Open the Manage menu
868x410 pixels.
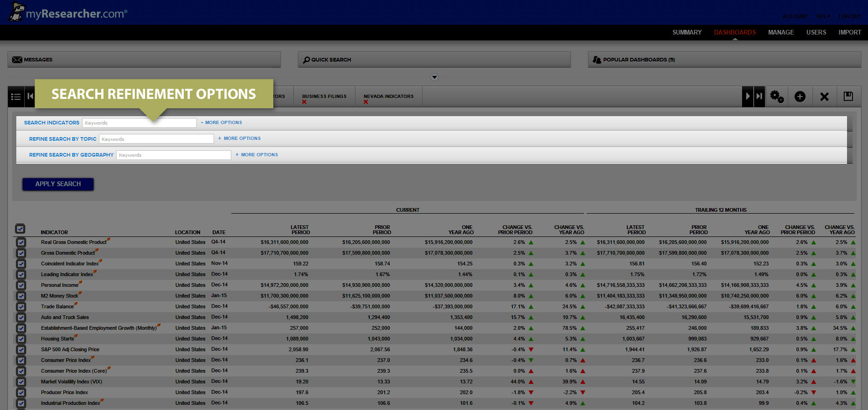(x=781, y=32)
